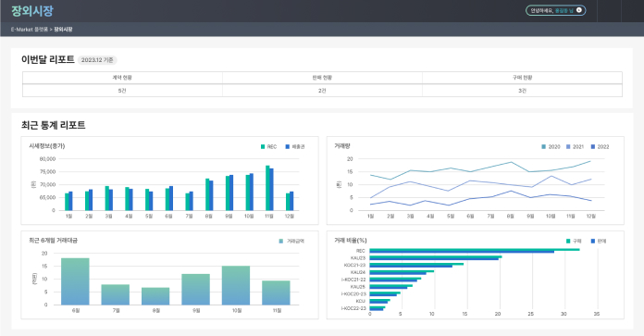This screenshot has height=336, width=644.
Task: Click the 장외시장 page title logo
Action: (x=32, y=11)
